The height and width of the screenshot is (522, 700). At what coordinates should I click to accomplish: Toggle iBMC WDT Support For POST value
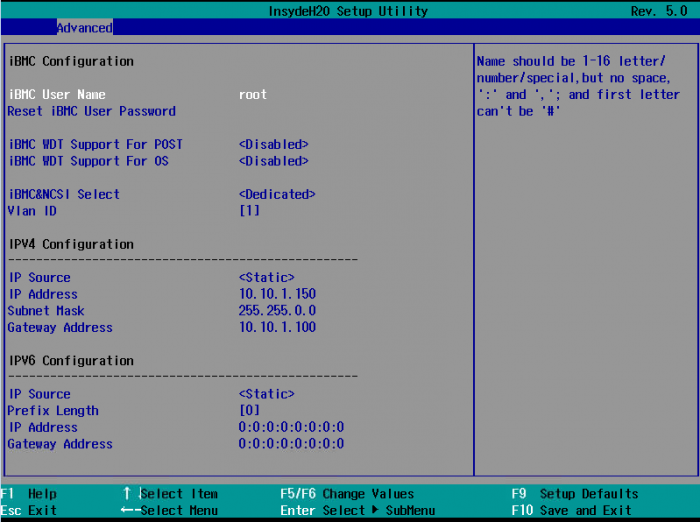click(273, 145)
